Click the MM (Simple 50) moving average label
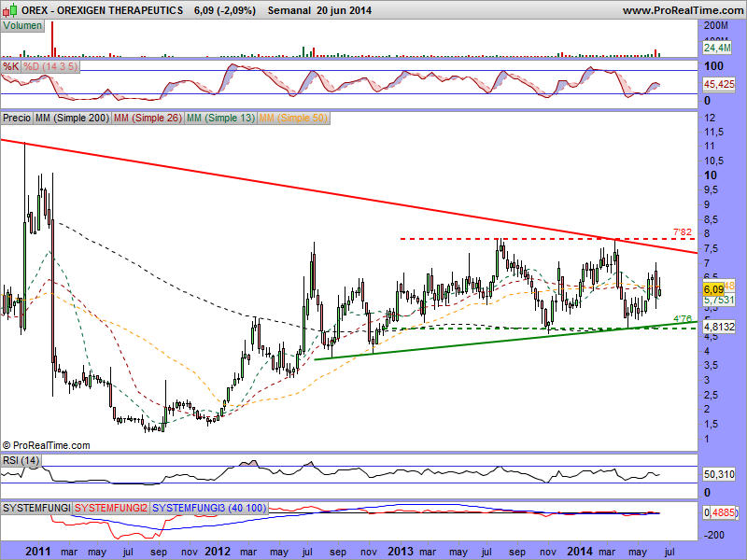The image size is (747, 560). click(x=293, y=118)
